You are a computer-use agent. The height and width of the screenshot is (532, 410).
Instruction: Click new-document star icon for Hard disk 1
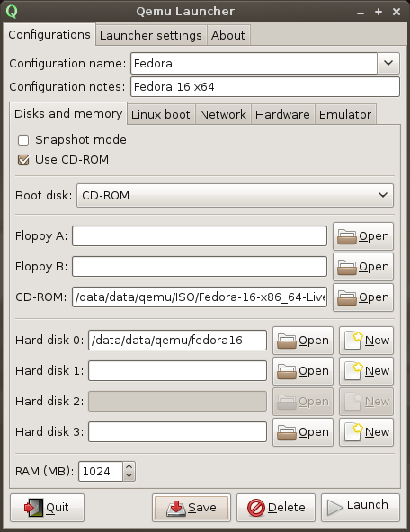click(353, 371)
